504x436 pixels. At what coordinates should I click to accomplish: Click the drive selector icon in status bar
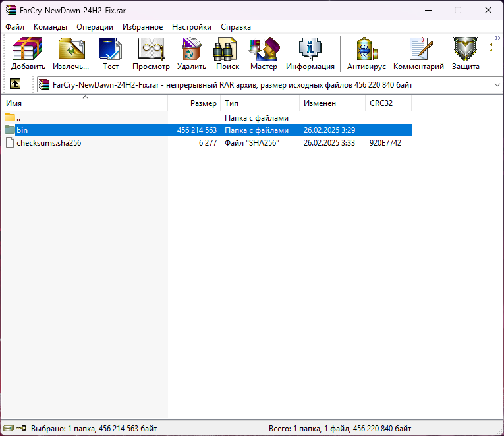click(x=9, y=428)
